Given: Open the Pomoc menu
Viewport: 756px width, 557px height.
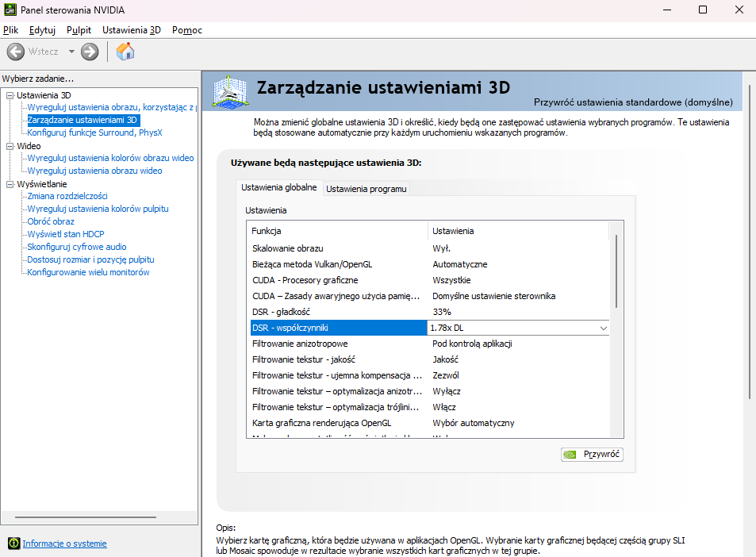Looking at the screenshot, I should coord(186,30).
